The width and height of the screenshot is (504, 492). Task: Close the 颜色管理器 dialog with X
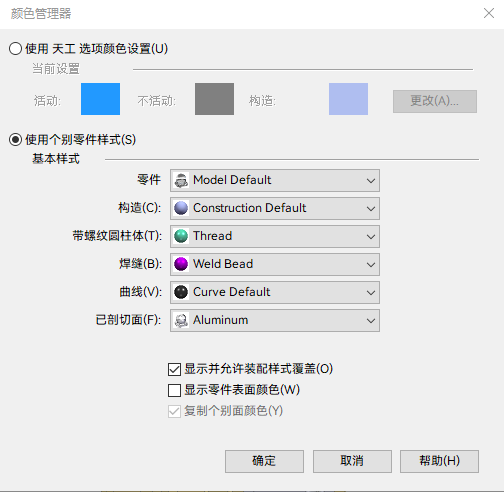tap(489, 13)
